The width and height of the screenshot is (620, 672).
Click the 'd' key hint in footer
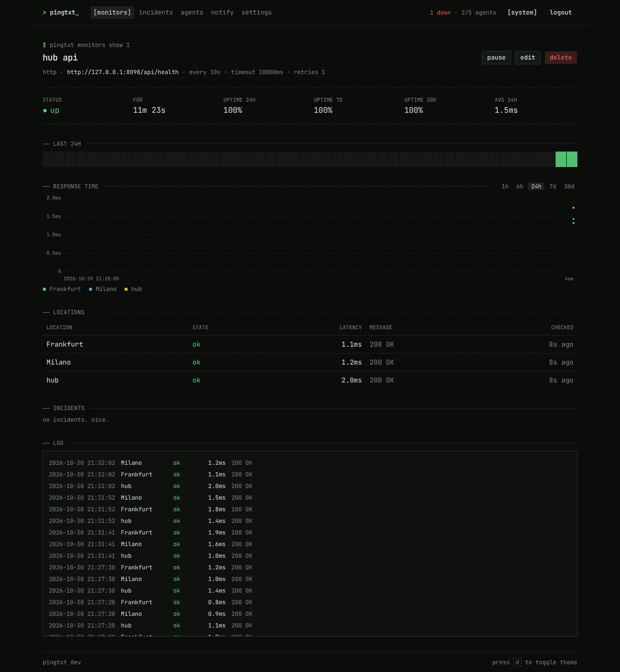517,662
